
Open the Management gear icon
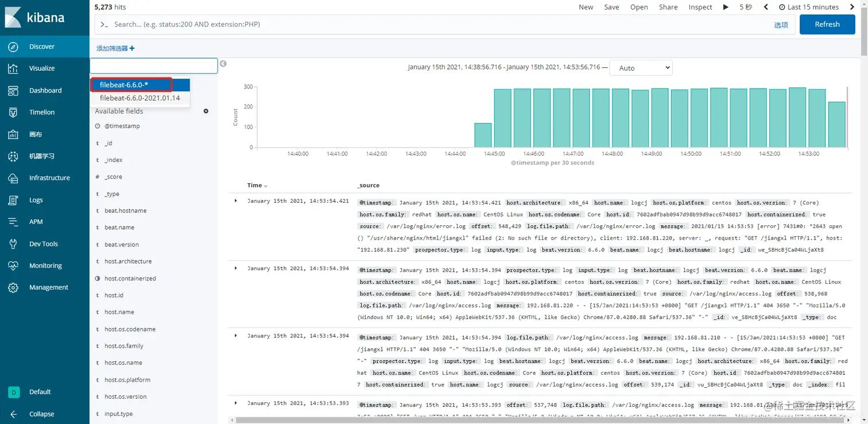(x=13, y=287)
